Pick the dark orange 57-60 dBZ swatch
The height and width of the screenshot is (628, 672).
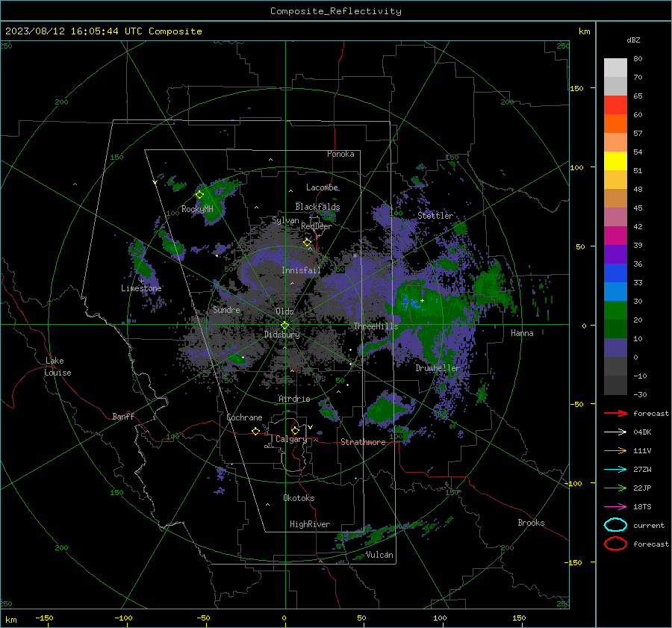tap(615, 124)
